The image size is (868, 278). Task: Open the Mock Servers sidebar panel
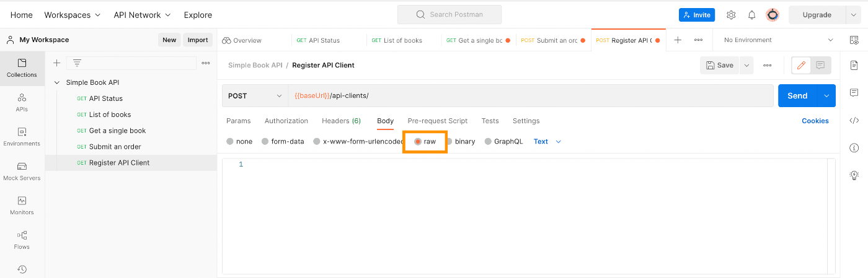pos(22,172)
